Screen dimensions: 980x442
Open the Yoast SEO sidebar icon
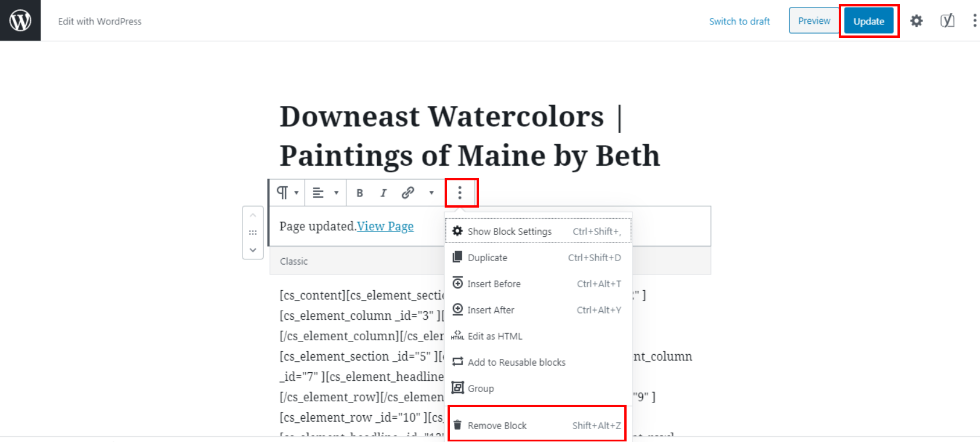tap(947, 21)
